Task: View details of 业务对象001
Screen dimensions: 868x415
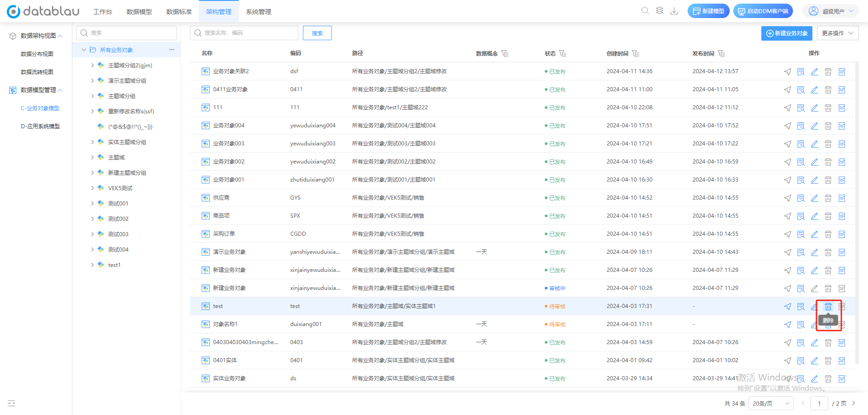Action: point(801,180)
